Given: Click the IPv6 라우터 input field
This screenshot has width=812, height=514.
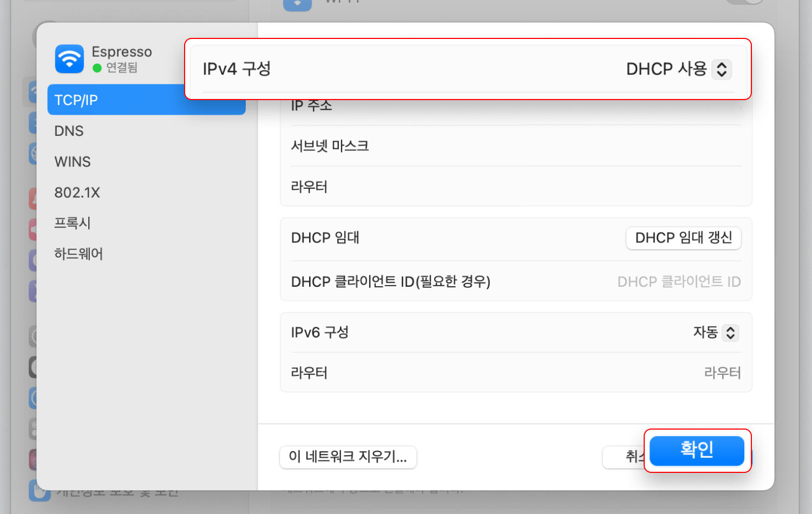Looking at the screenshot, I should pyautogui.click(x=722, y=373).
